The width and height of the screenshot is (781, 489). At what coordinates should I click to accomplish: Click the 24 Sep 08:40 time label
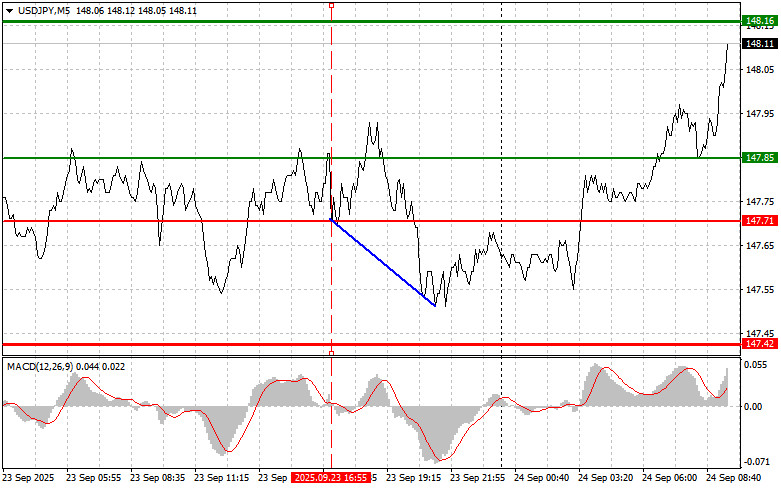pos(734,478)
